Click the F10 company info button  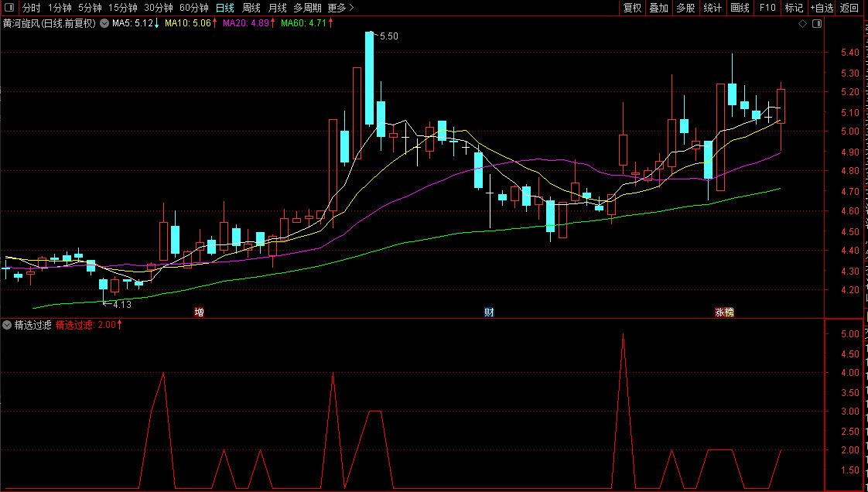point(767,8)
